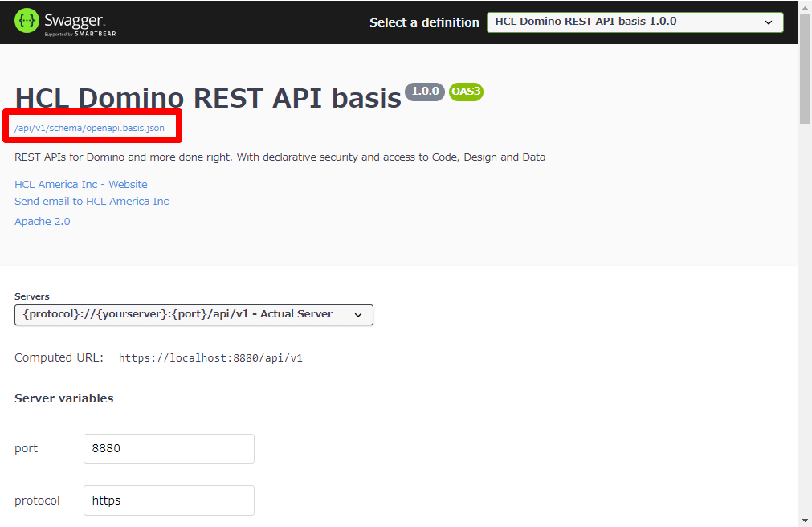Click the protocol input field
812x527 pixels.
pos(169,500)
